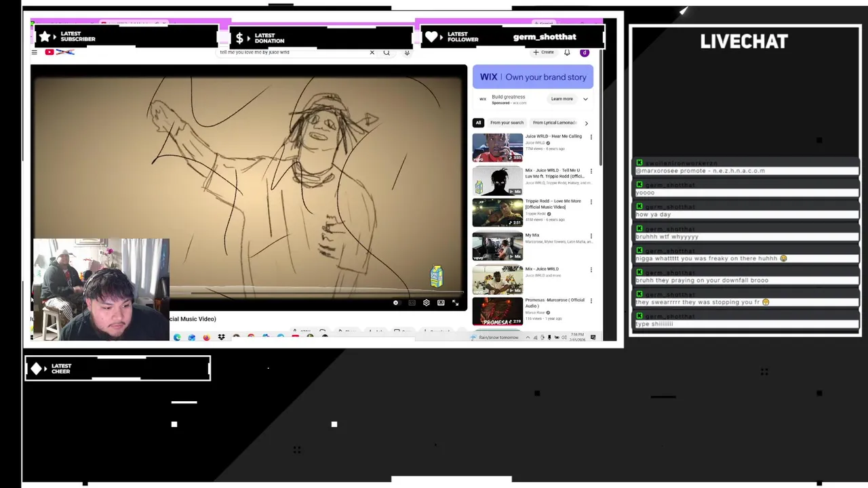
Task: Open 'Promesas - Marcorose' thumbnail
Action: [x=498, y=312]
